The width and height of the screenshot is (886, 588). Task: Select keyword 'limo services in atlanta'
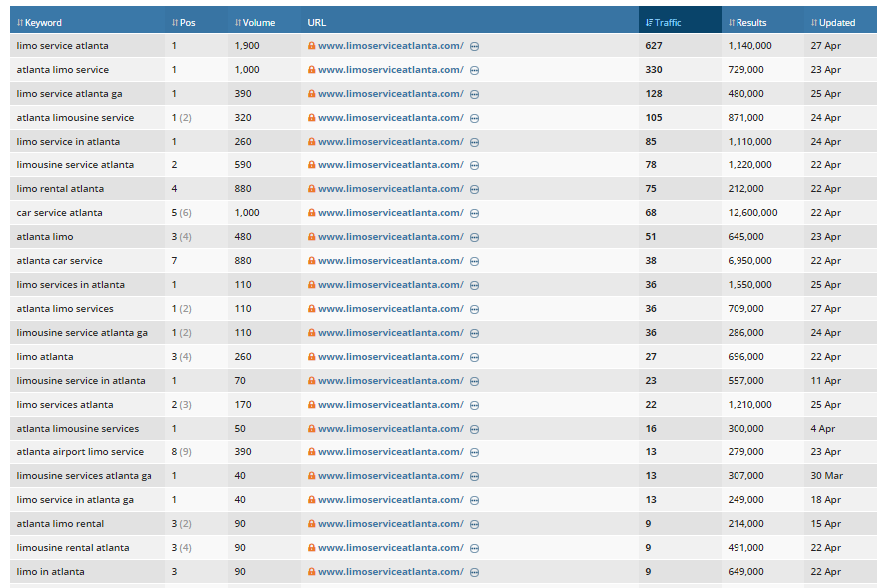(x=70, y=285)
